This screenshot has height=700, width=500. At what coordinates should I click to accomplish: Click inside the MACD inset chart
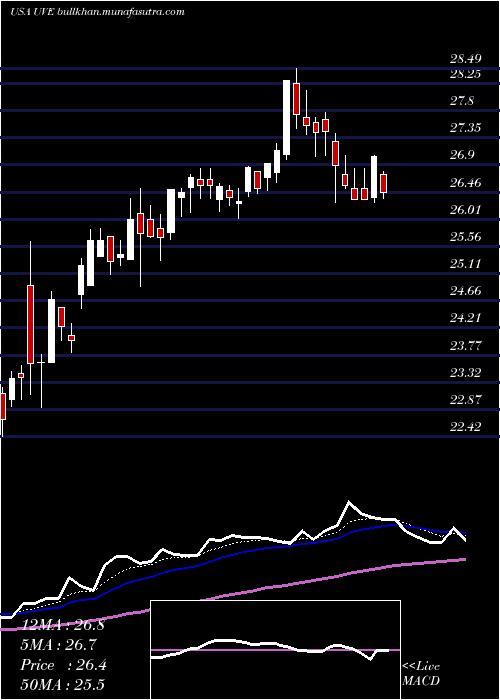[x=275, y=650]
